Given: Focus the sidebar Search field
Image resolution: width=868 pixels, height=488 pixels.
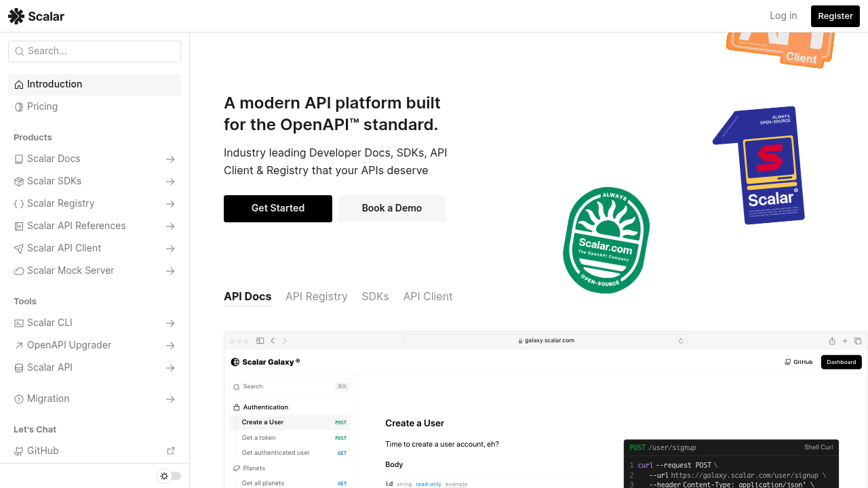Looking at the screenshot, I should (x=94, y=52).
